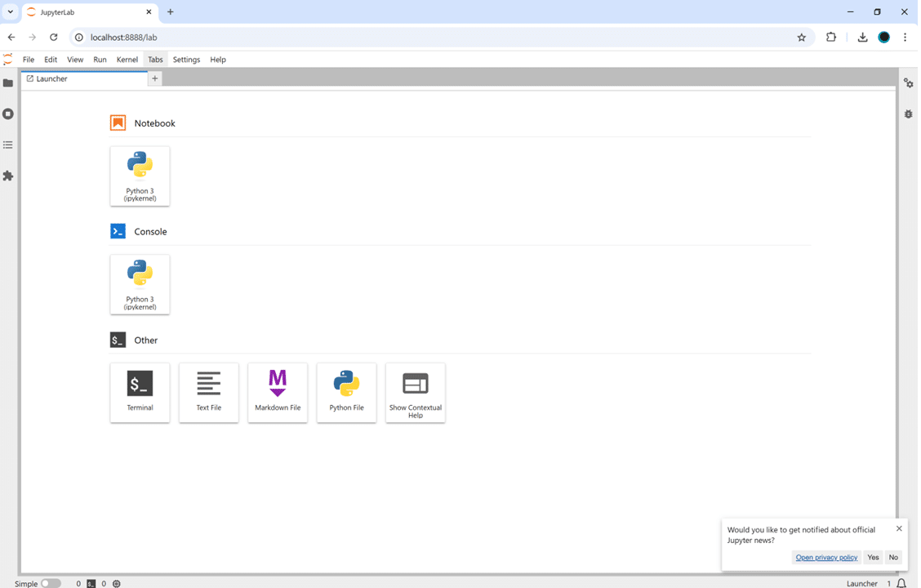Viewport: 921px width, 588px height.
Task: Open the Kernel menu
Action: 127,60
